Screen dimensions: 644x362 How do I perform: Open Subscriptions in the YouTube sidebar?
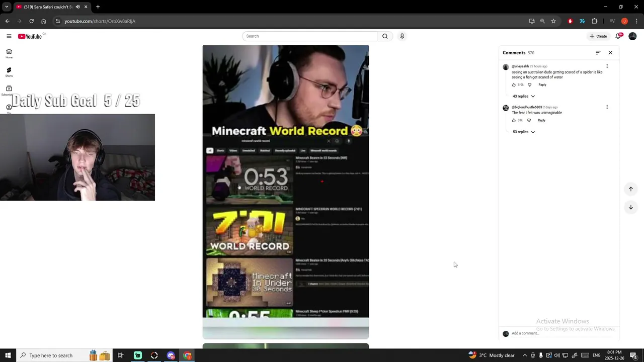click(x=9, y=90)
